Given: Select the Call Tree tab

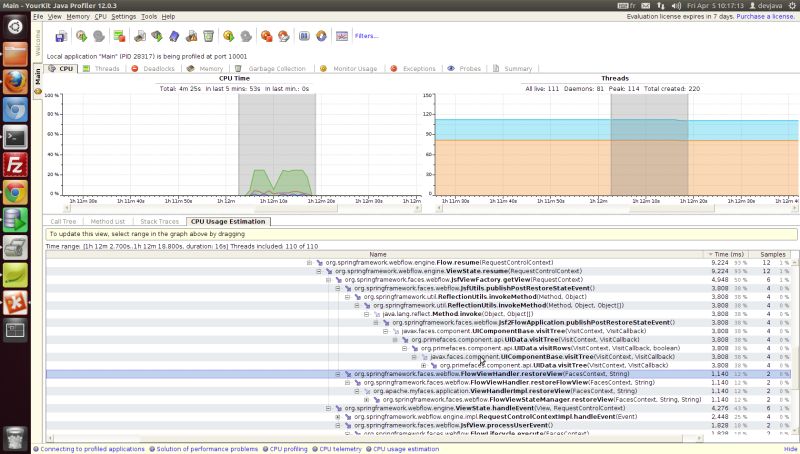Looking at the screenshot, I should (x=63, y=221).
